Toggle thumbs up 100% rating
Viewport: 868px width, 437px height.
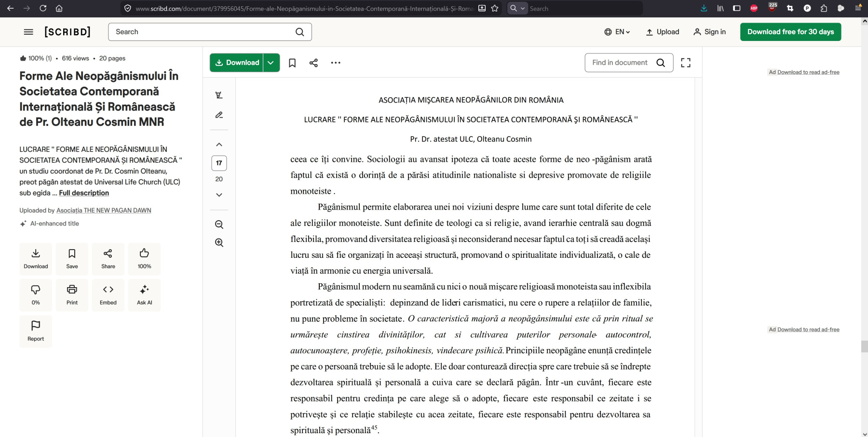144,259
